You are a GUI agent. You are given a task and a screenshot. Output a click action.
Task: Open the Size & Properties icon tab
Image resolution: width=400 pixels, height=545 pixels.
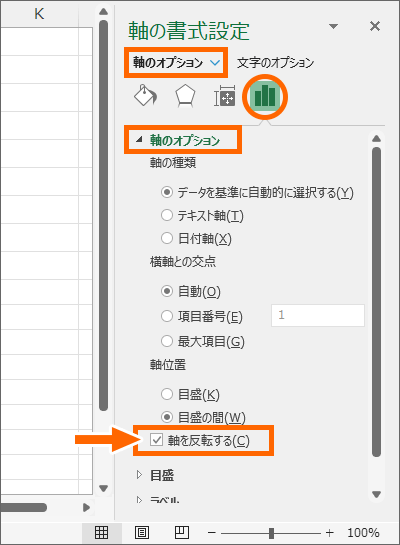(225, 96)
